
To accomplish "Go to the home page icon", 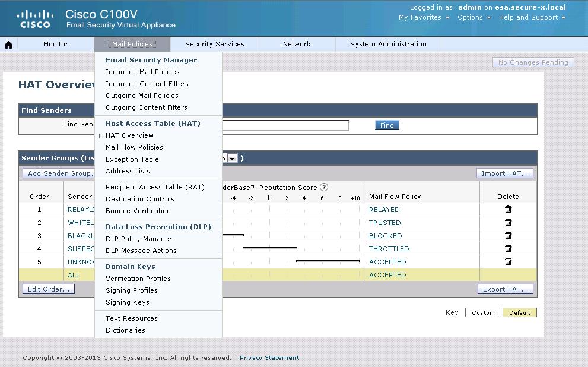I will 9,45.
